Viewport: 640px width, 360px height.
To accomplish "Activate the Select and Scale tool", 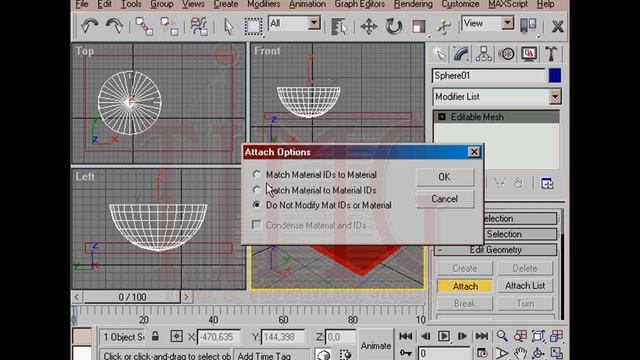I will (x=419, y=27).
